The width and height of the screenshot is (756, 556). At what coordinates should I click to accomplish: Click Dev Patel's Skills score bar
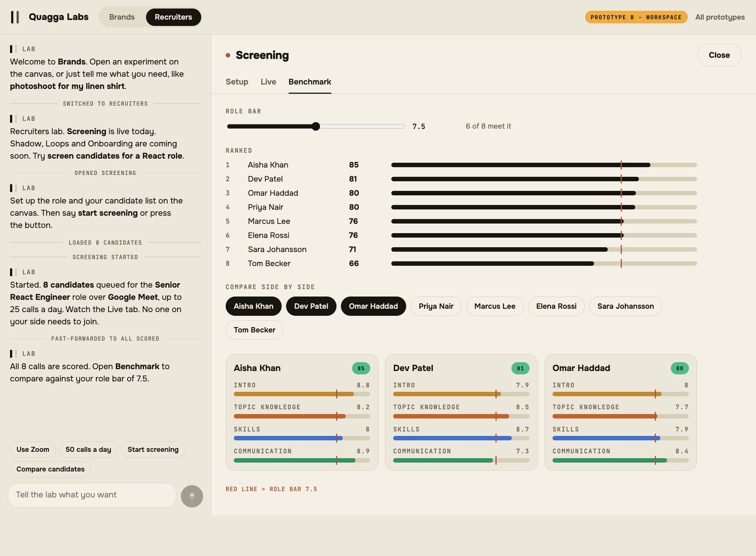coord(461,438)
